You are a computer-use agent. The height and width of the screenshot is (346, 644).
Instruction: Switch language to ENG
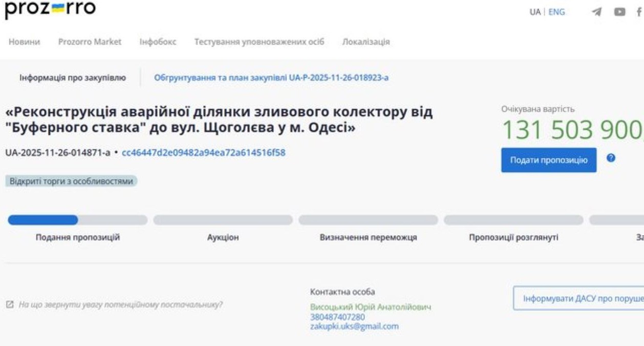click(557, 12)
